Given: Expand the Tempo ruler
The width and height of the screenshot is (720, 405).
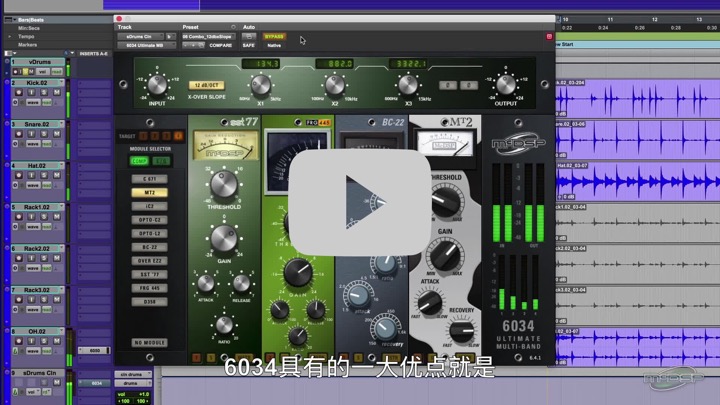Looking at the screenshot, I should pyautogui.click(x=10, y=36).
